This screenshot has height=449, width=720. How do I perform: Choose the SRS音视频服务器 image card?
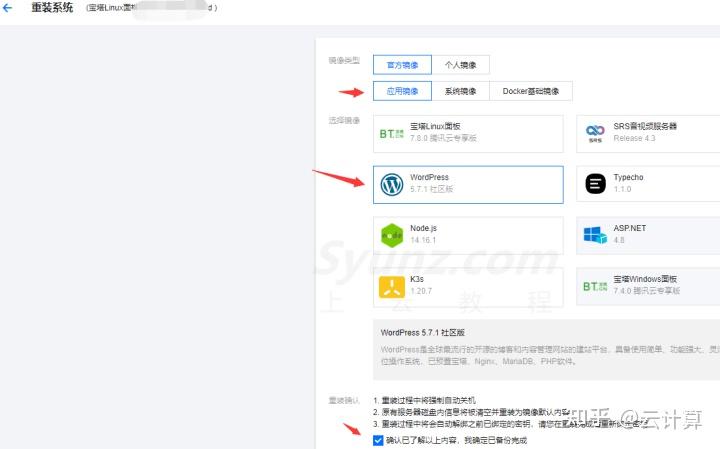(x=648, y=134)
